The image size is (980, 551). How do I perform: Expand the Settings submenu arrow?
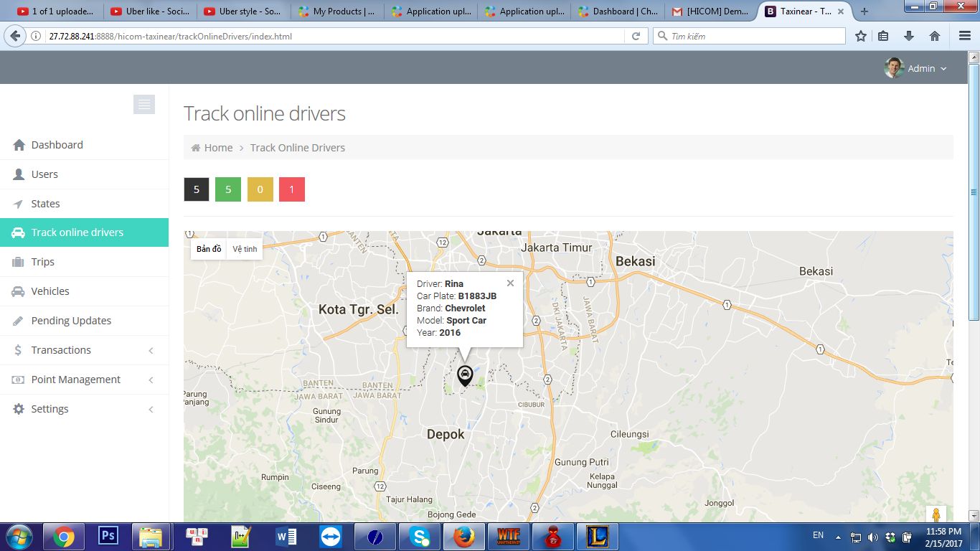click(151, 409)
